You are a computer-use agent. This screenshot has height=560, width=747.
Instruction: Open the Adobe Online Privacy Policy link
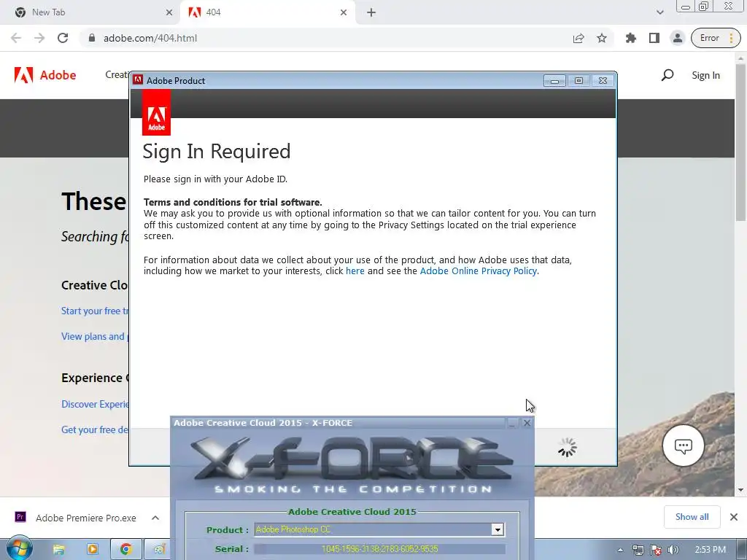coord(479,271)
